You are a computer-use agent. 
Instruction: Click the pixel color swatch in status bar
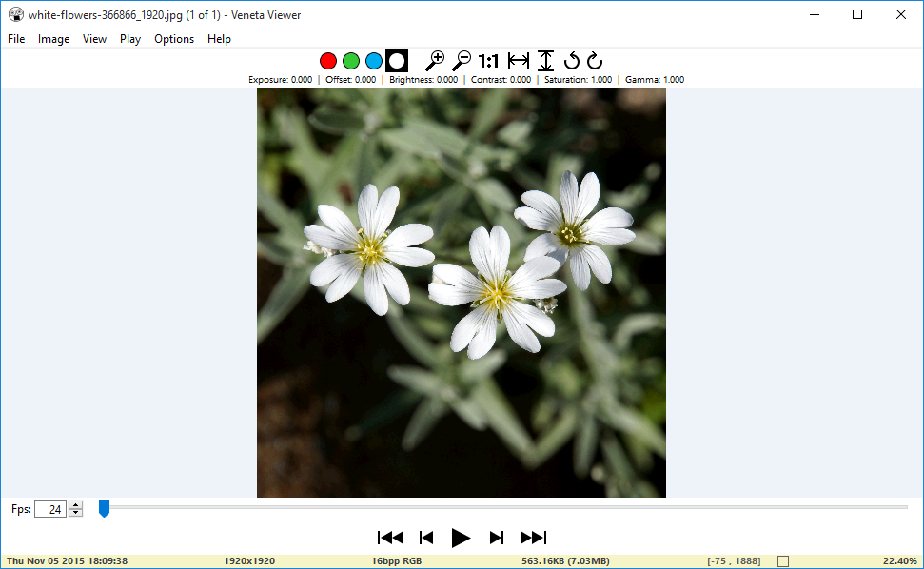click(x=783, y=561)
